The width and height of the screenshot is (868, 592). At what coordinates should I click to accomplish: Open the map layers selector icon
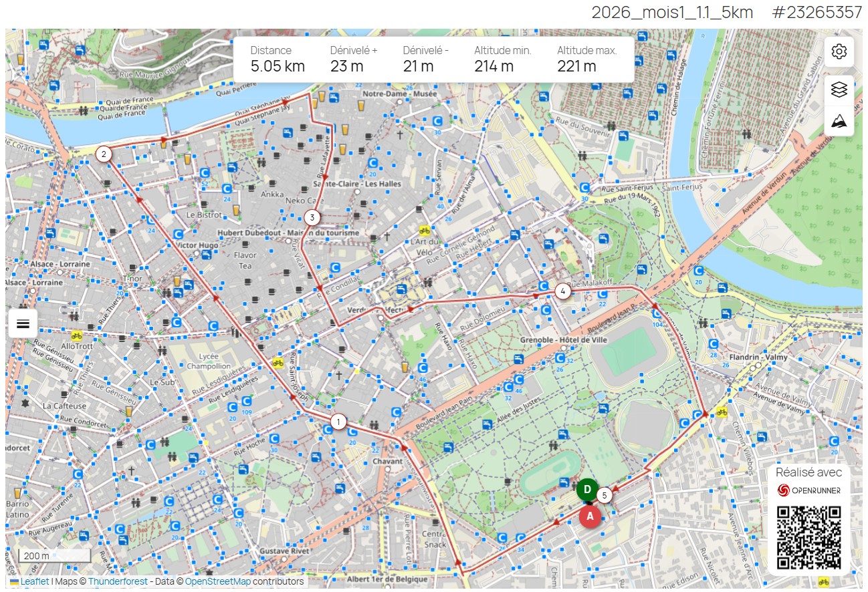(838, 90)
